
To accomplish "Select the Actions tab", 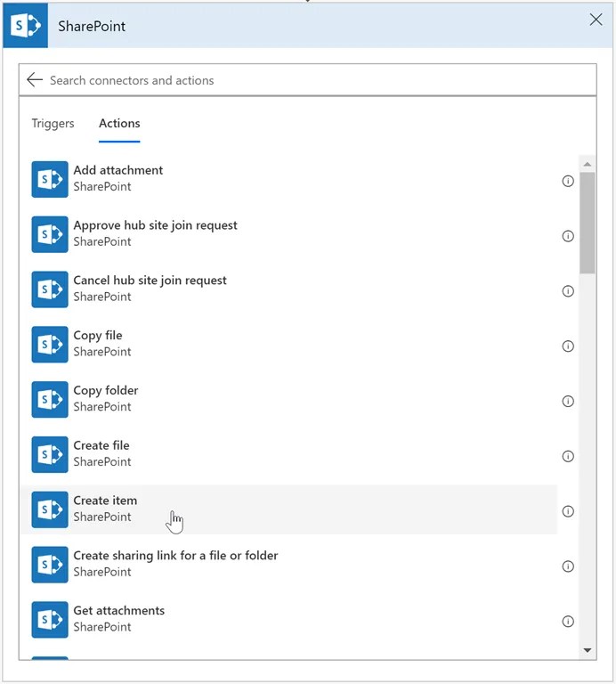I will point(119,124).
